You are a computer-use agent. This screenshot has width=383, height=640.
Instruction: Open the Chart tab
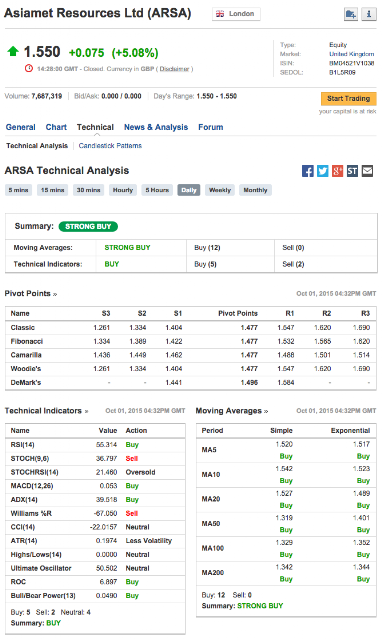pyautogui.click(x=56, y=127)
